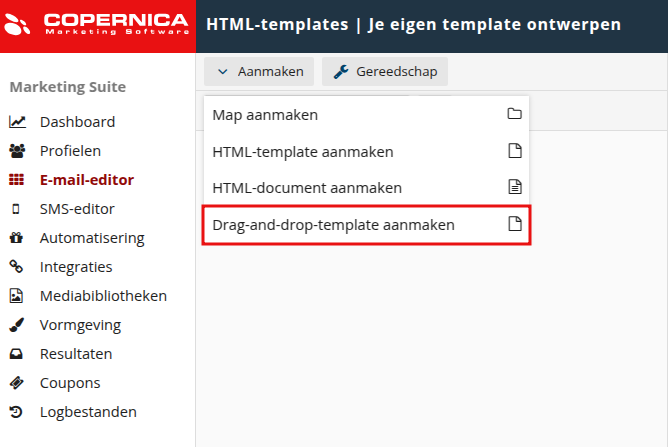Click the Automatisering robot icon
Viewport: 668px width, 447px height.
pyautogui.click(x=17, y=238)
